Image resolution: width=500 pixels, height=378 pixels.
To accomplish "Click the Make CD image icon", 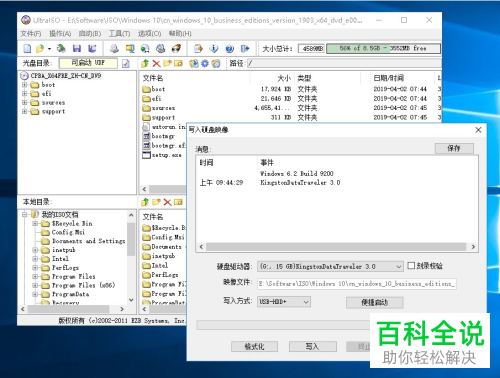I will pos(114,49).
